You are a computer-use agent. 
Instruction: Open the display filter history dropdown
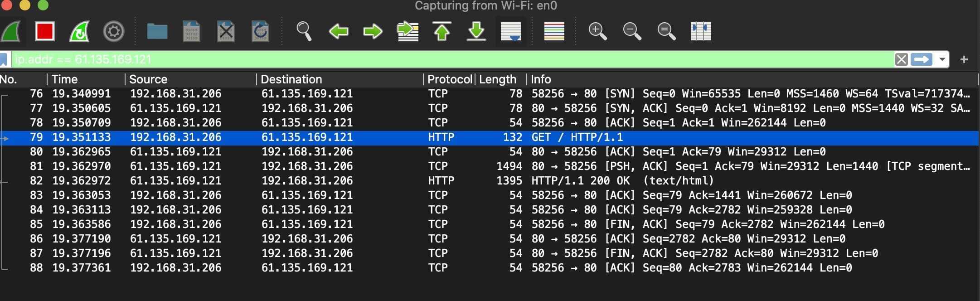942,59
